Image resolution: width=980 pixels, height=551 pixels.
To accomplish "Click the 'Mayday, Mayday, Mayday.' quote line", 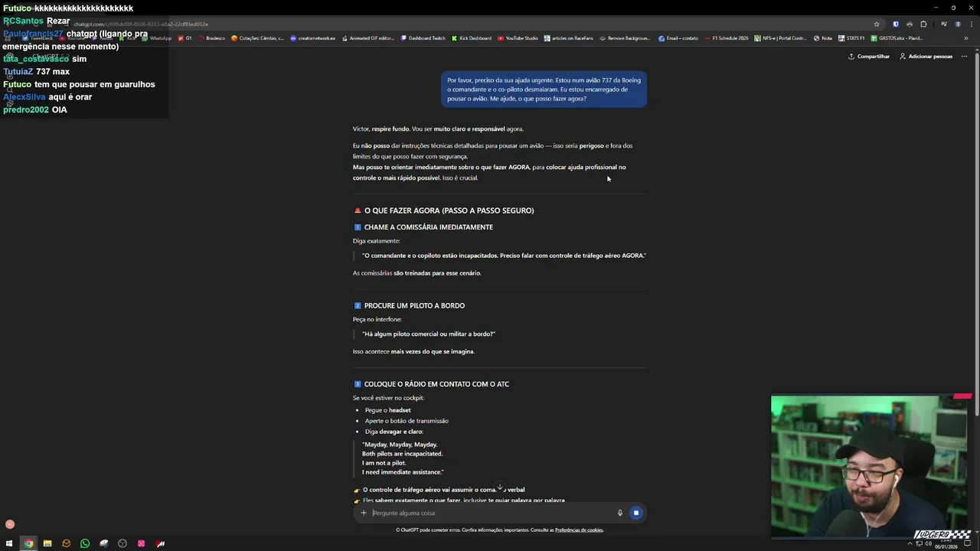I will pyautogui.click(x=400, y=445).
